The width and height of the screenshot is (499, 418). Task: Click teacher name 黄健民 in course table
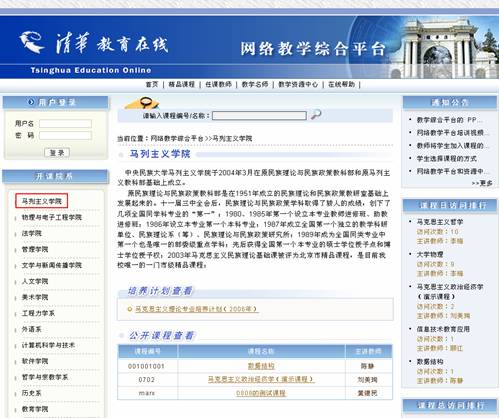[x=367, y=393]
